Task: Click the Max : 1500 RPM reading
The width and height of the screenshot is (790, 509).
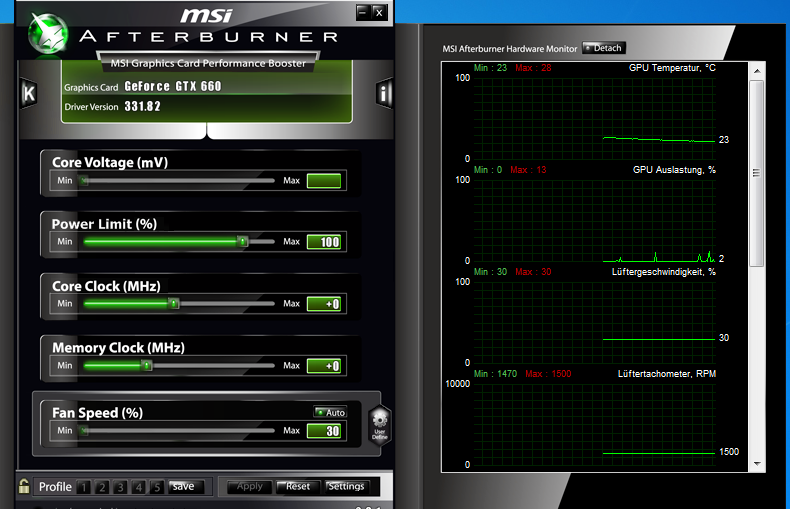Action: click(548, 373)
